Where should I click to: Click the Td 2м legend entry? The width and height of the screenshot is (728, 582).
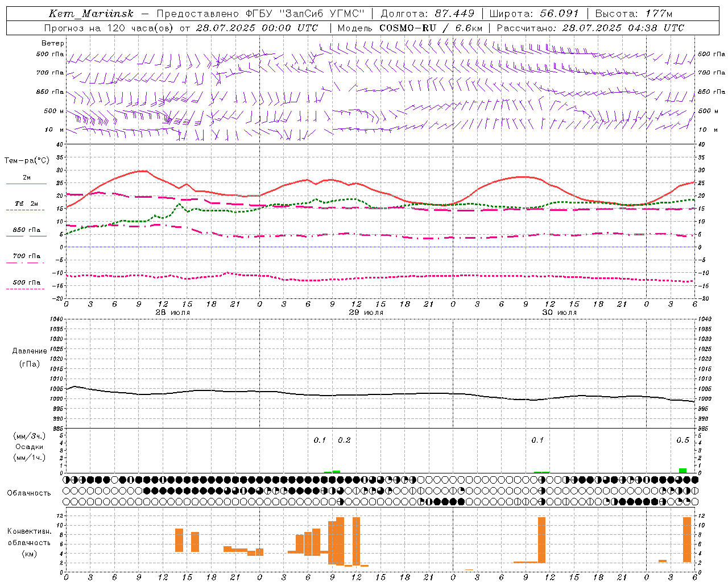(27, 203)
